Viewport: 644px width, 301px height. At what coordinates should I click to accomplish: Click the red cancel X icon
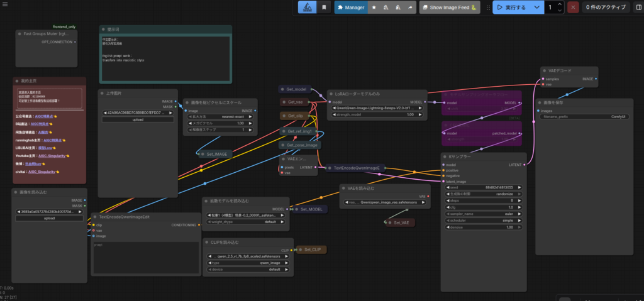573,8
